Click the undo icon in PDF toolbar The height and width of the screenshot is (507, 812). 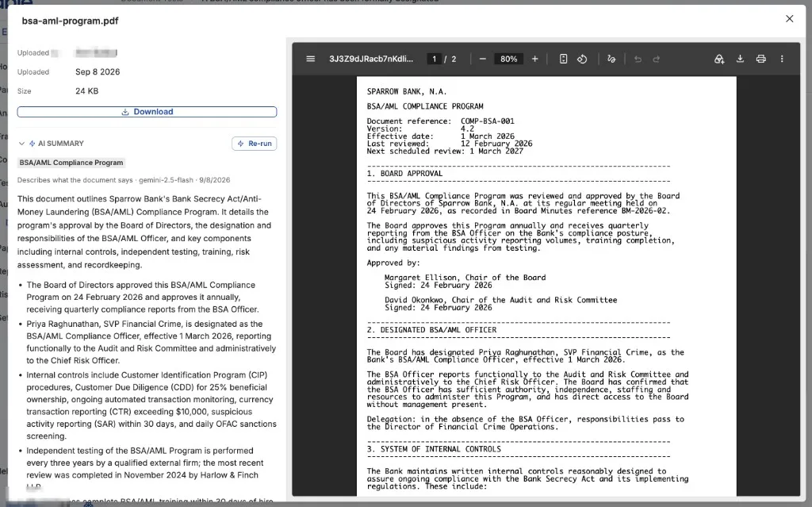point(638,59)
